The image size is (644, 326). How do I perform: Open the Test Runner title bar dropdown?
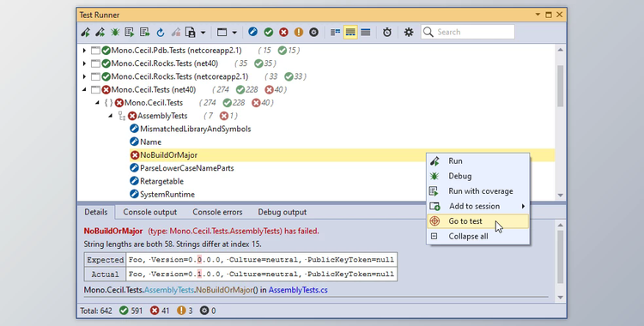pos(538,15)
